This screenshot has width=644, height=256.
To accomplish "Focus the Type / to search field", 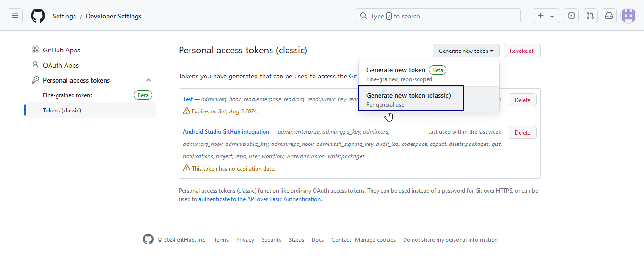I will coord(438,16).
